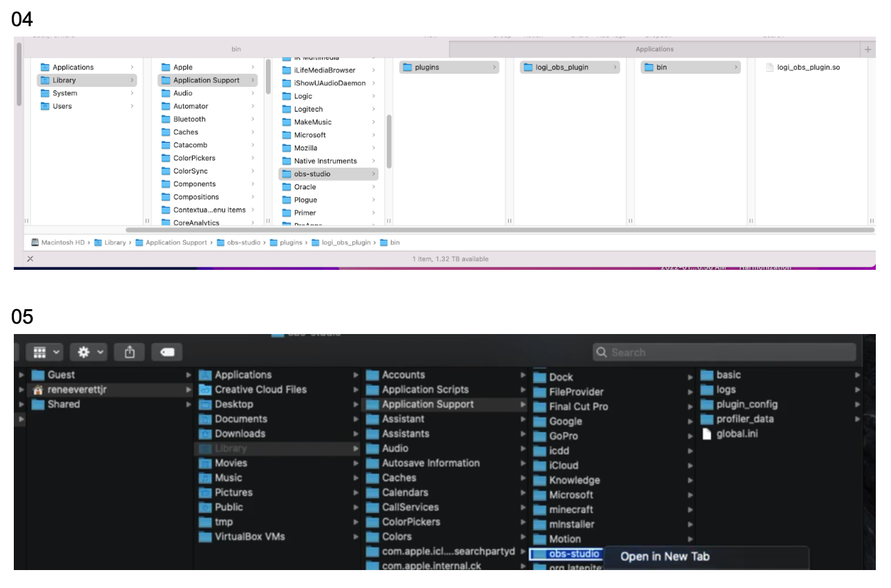
Task: Select the iLifeMediaBrowser folder row
Action: click(328, 70)
